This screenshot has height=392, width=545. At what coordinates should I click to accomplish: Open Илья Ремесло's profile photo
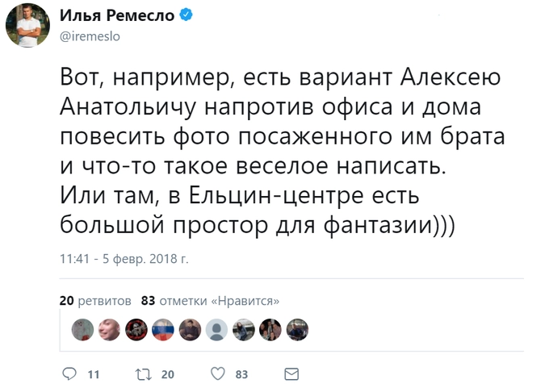(28, 27)
